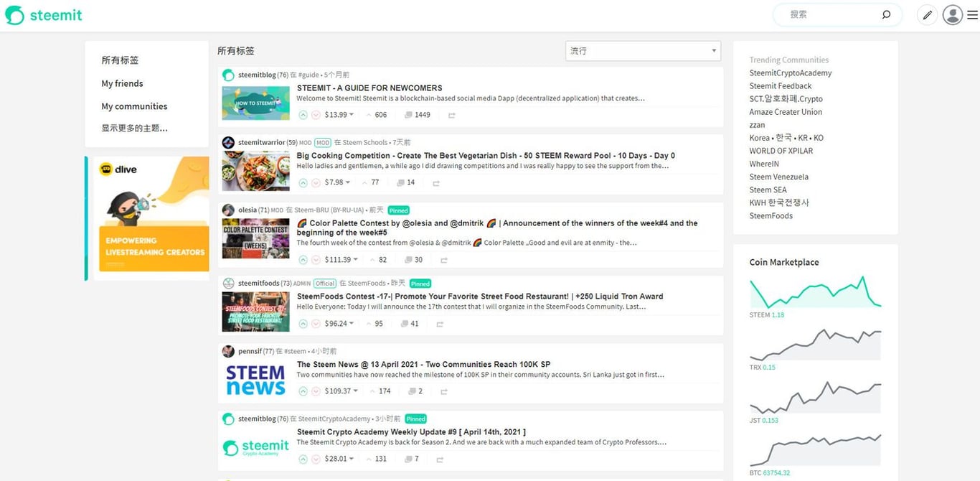Screen dimensions: 980x481
Task: Open the Steem News post thumbnail
Action: 255,380
